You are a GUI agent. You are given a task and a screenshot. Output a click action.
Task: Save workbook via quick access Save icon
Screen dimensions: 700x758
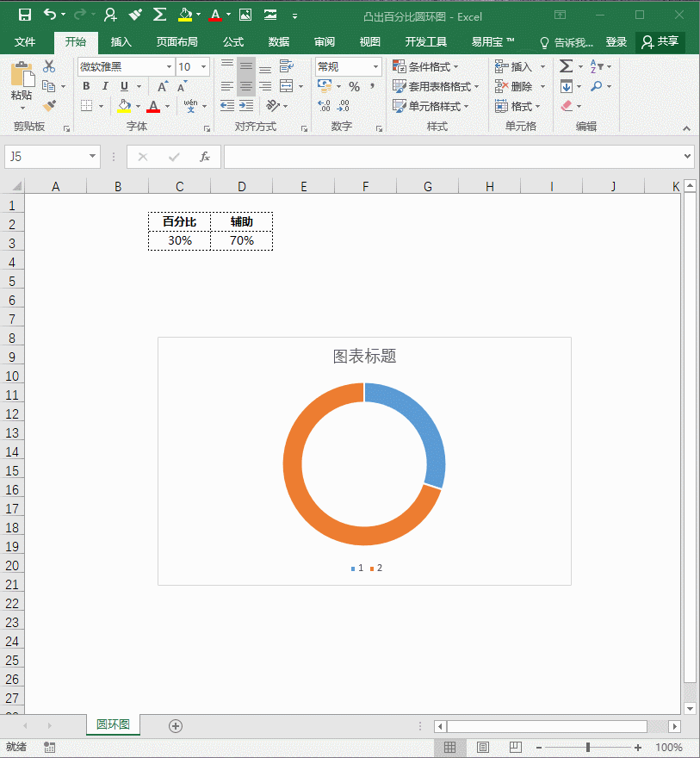click(x=25, y=15)
